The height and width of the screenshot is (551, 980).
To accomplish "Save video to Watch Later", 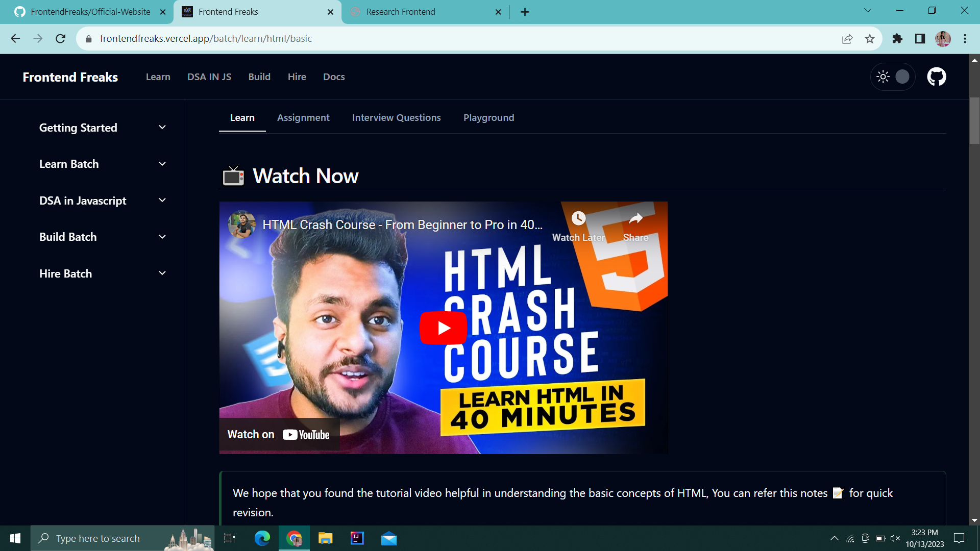I will (x=578, y=218).
